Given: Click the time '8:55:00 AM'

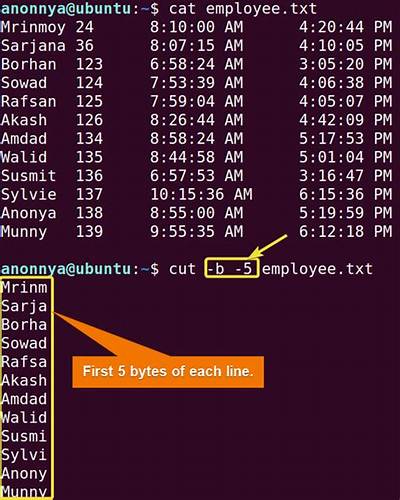Looking at the screenshot, I should click(x=196, y=213).
